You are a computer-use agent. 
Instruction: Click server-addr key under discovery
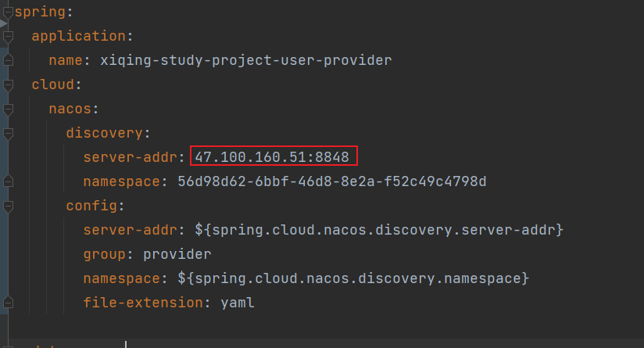click(131, 157)
